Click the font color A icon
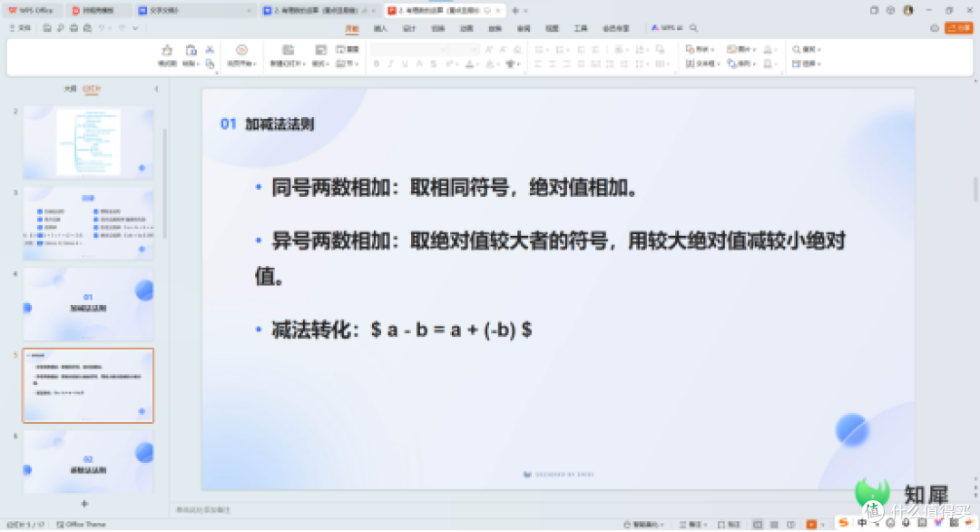The width and height of the screenshot is (980, 532). (x=469, y=64)
